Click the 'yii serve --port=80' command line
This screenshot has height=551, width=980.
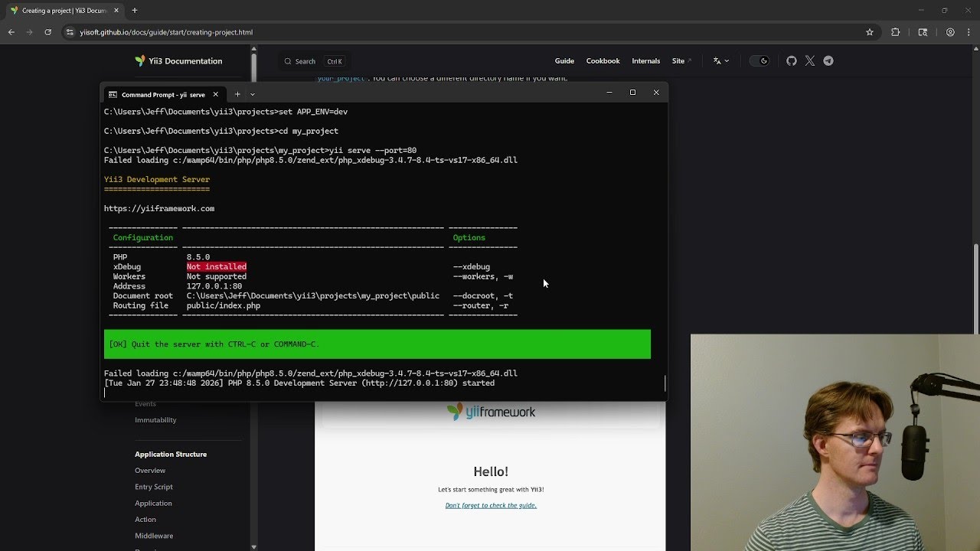[373, 151]
